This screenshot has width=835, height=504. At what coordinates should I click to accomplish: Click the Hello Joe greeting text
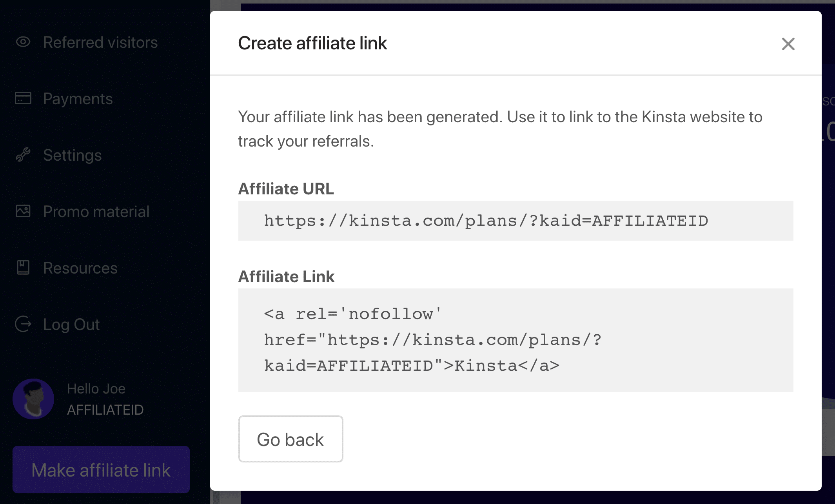[x=96, y=389]
